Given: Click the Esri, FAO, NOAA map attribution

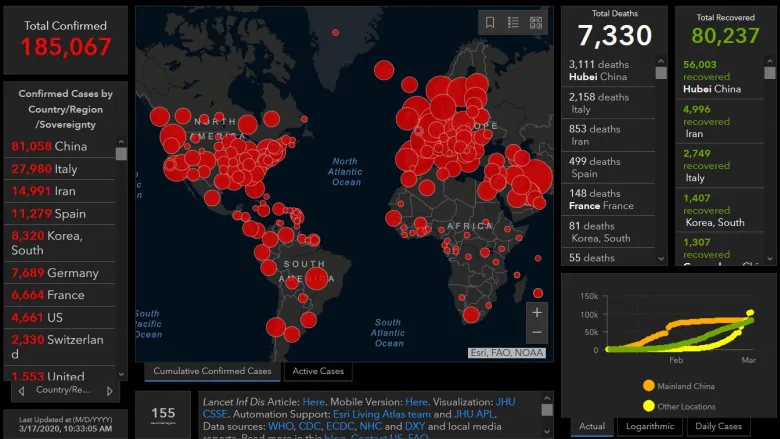Looking at the screenshot, I should 507,352.
